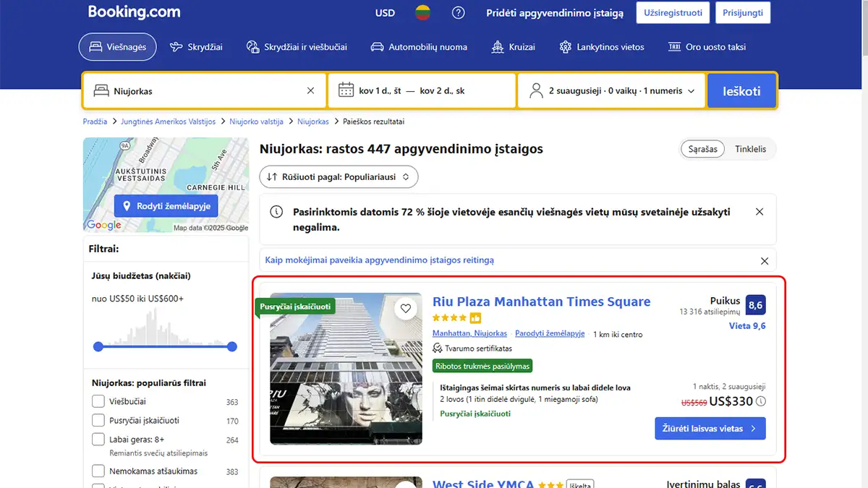Switch to the Tinklelis grid view
This screenshot has width=868, height=488.
pos(751,149)
